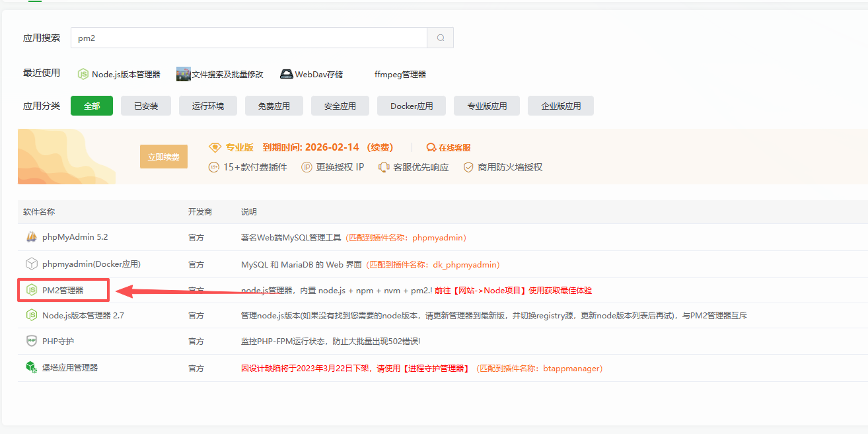868x434 pixels.
Task: Open the PHP守护 entry
Action: (58, 341)
